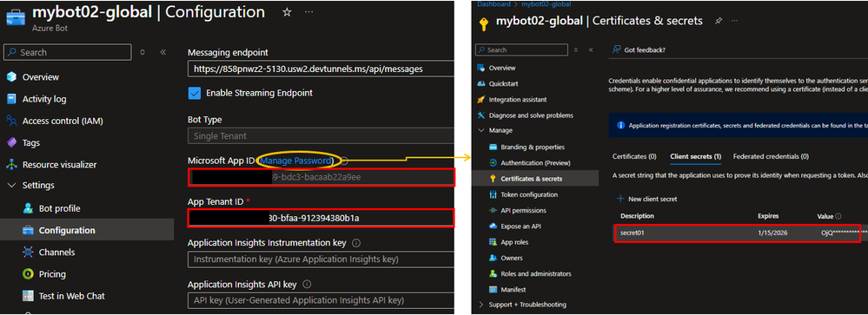Collapse the left sidebar with the double chevron
The width and height of the screenshot is (868, 315).
click(x=163, y=52)
